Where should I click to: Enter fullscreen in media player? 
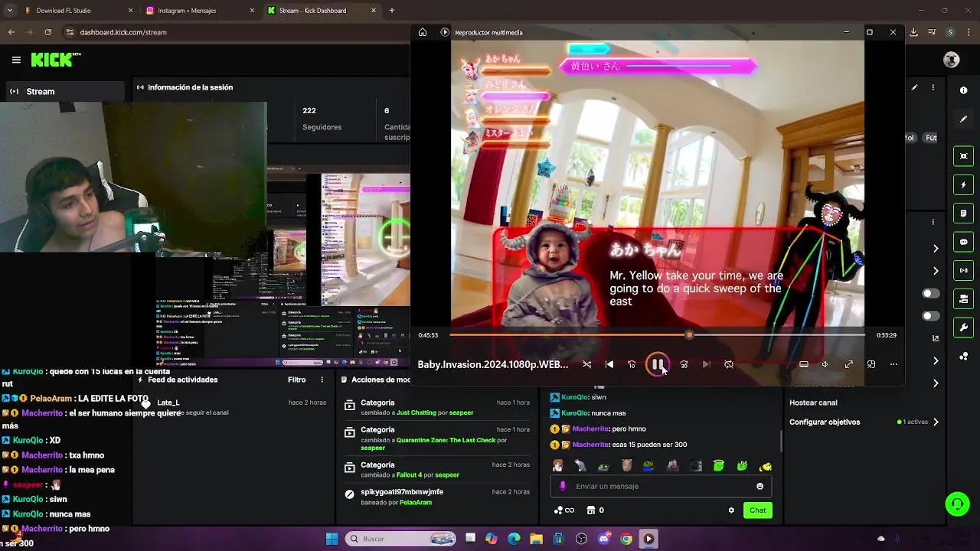[848, 364]
